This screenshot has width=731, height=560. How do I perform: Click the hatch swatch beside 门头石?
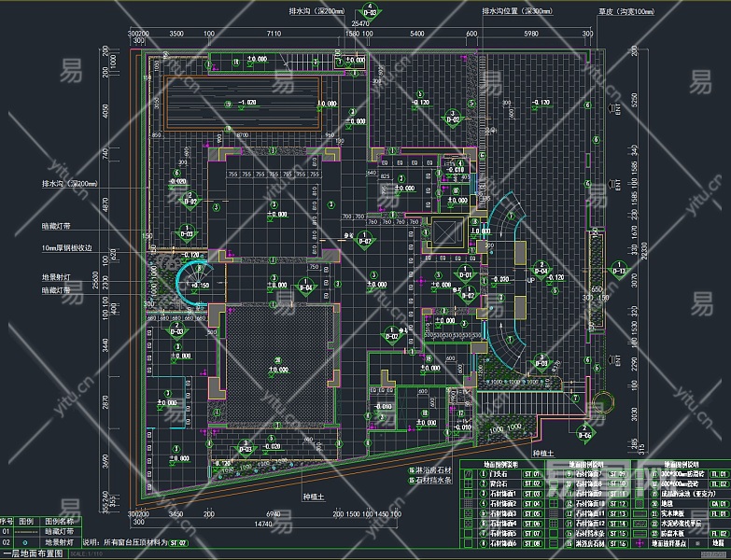[468, 474]
